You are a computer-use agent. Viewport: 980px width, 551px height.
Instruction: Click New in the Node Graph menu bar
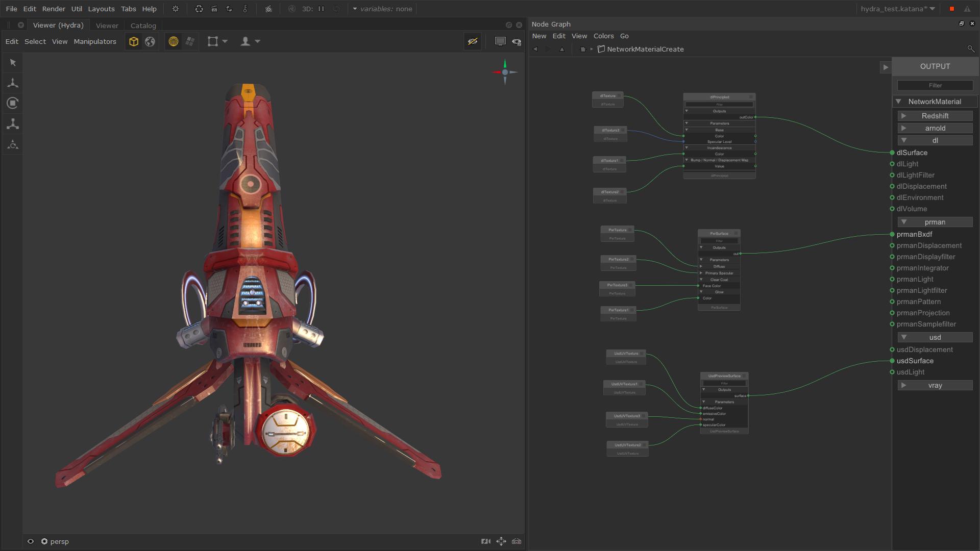(x=539, y=36)
